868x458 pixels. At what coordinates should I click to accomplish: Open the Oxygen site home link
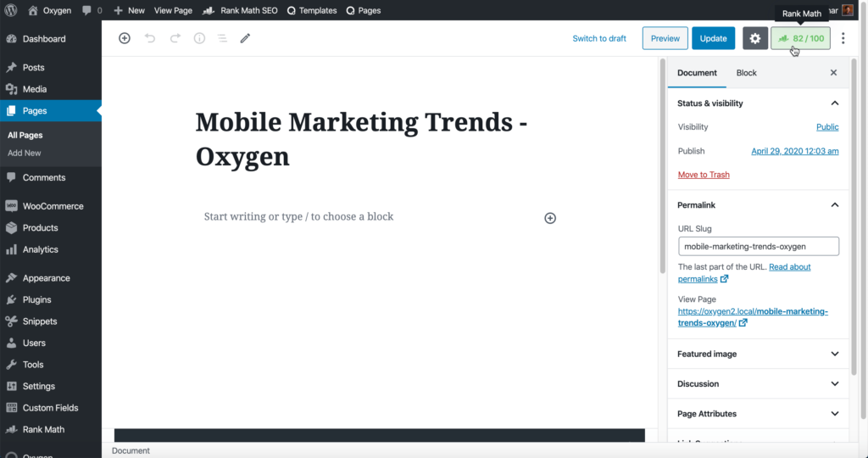(49, 10)
